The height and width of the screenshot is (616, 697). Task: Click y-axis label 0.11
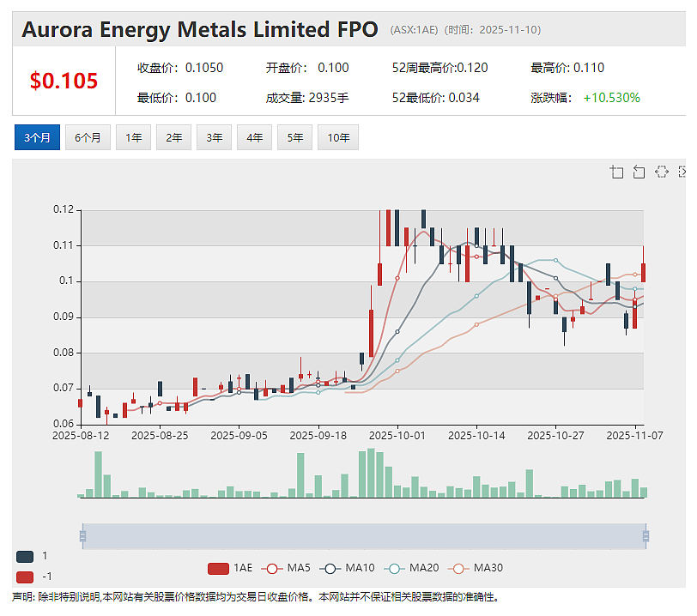click(x=64, y=245)
